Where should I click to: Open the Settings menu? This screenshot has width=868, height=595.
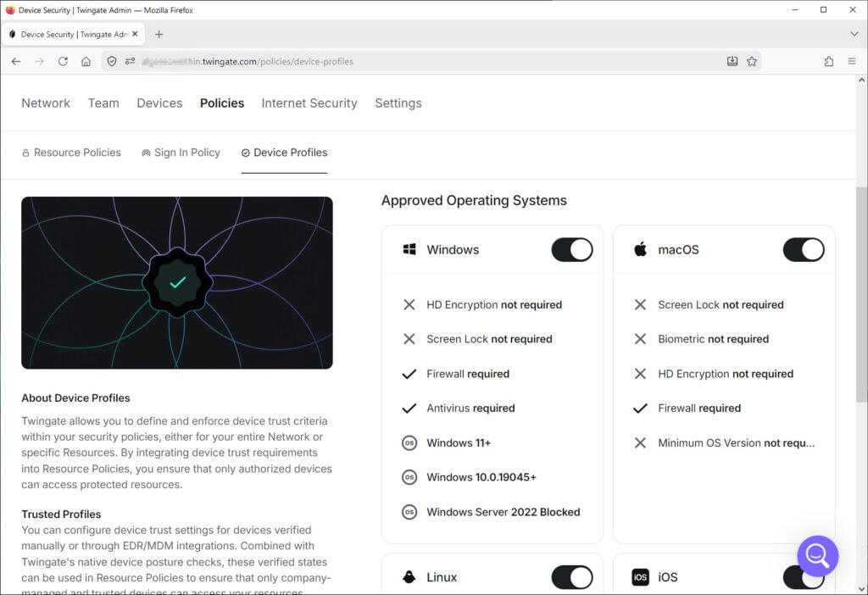pyautogui.click(x=398, y=103)
